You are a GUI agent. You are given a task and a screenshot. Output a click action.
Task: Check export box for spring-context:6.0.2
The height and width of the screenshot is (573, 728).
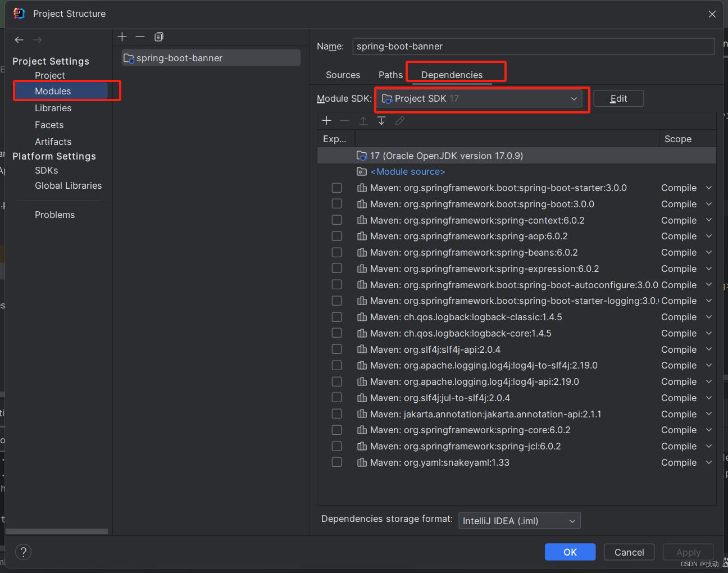(336, 220)
